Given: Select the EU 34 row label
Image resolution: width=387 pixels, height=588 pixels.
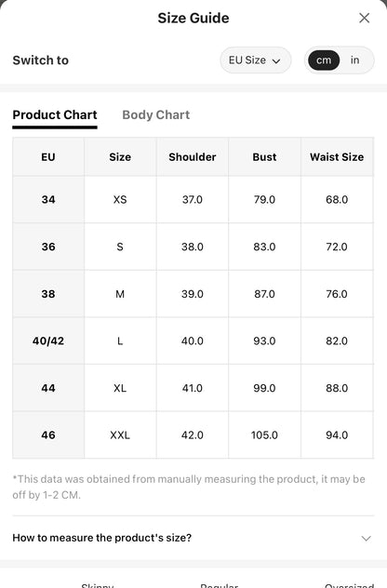Looking at the screenshot, I should pos(48,199).
